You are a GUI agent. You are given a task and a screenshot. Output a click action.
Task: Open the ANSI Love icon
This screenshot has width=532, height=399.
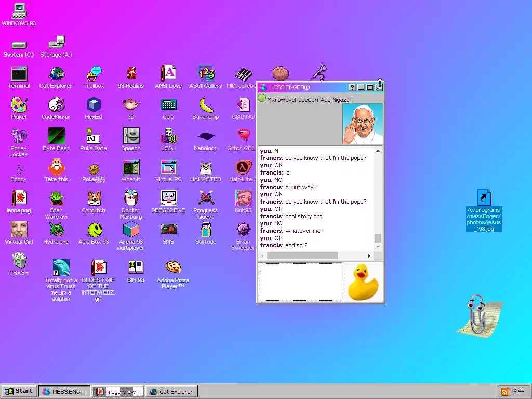[168, 74]
